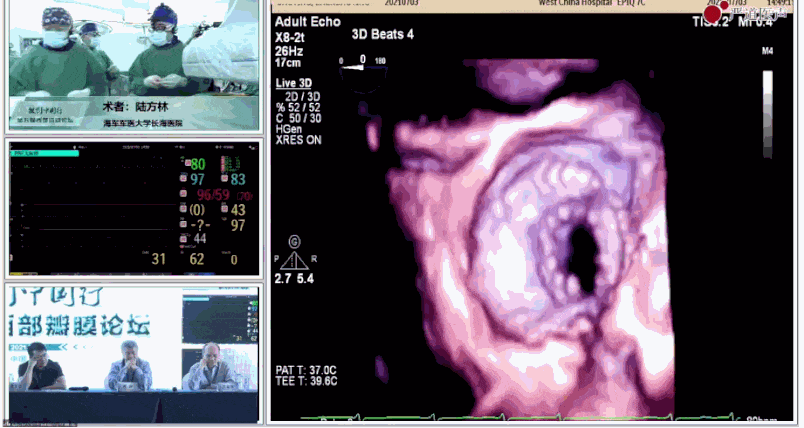Click the '% 52 / 52' gain value
This screenshot has height=428, width=804.
click(x=298, y=108)
